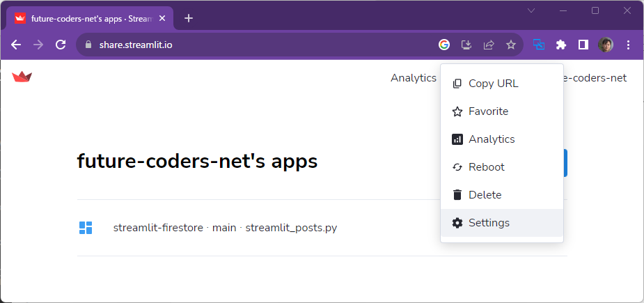
Task: Click the streamlit-firestore app entry text
Action: [225, 228]
